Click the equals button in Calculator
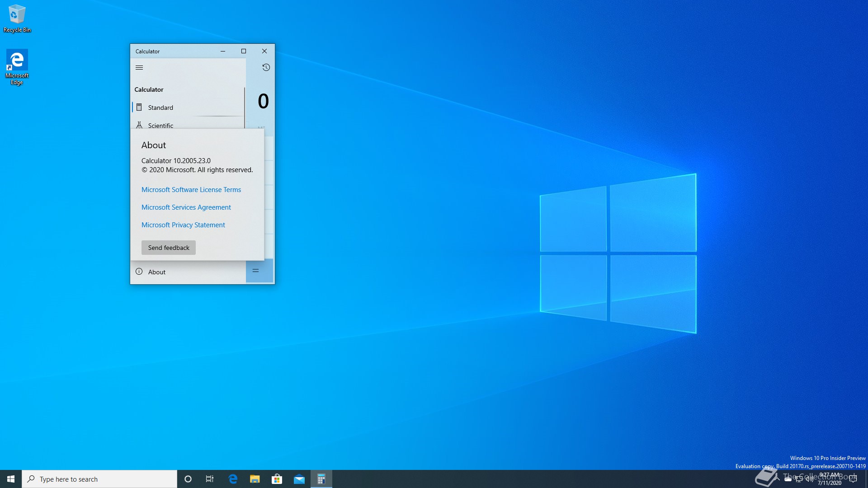 point(259,271)
